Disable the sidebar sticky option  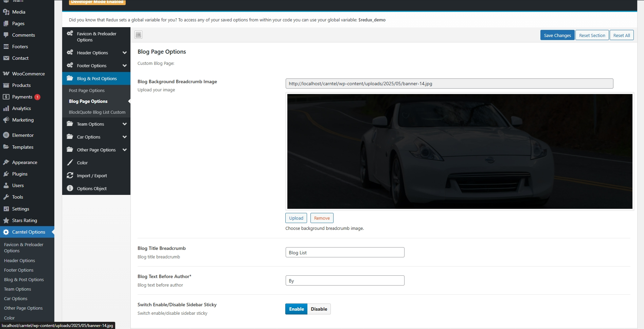coord(319,309)
